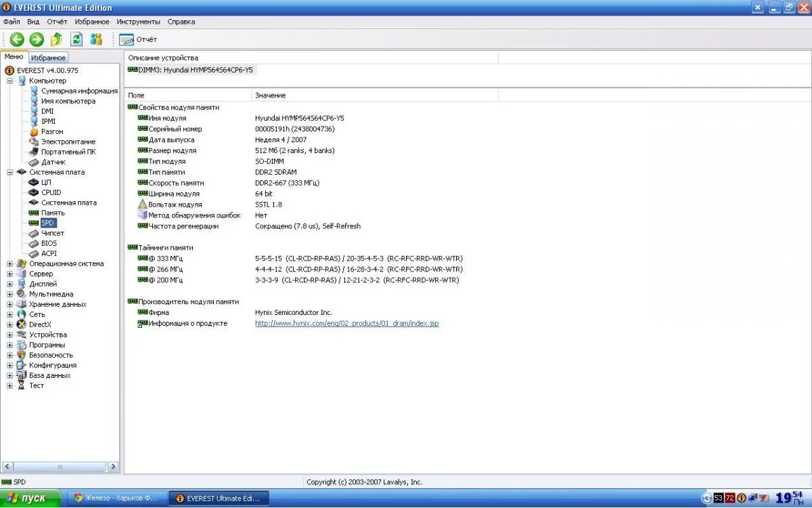Select the ACPI chip icon
The image size is (812, 508).
(x=34, y=253)
